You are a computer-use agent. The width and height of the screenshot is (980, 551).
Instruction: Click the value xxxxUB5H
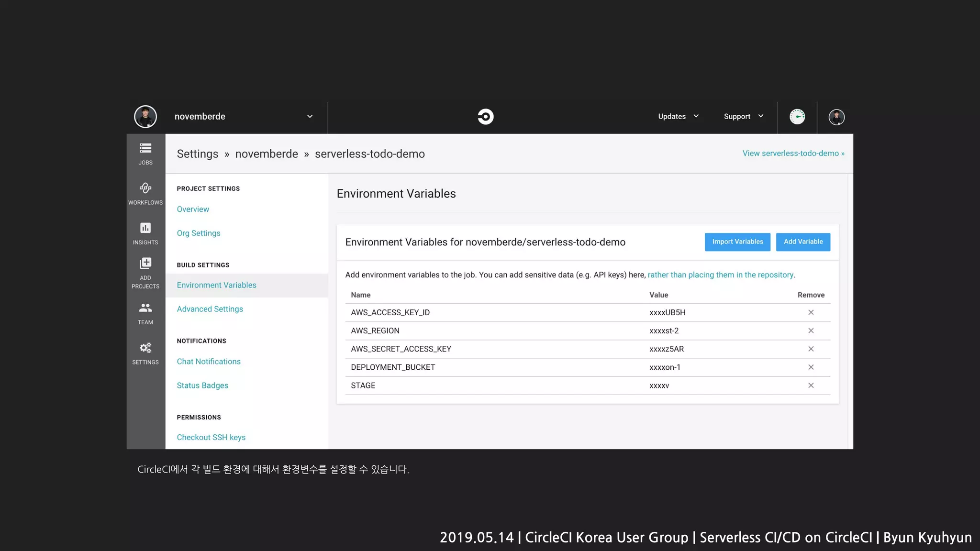click(667, 312)
